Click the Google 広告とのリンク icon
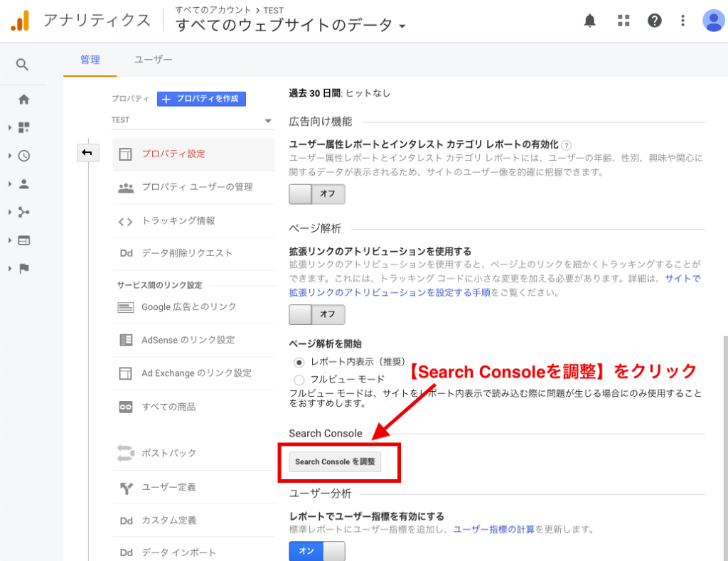Viewport: 728px width, 561px height. tap(125, 307)
